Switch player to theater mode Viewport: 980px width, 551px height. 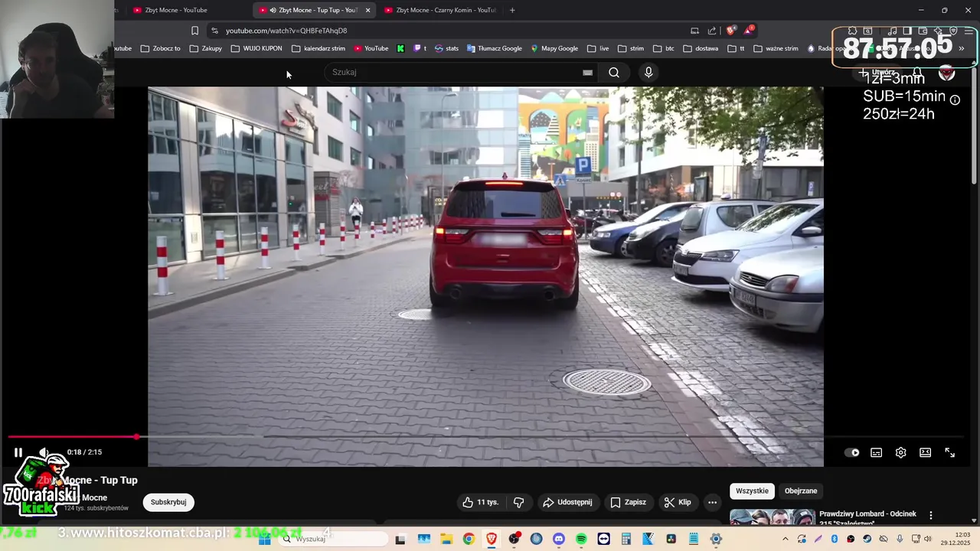click(925, 452)
